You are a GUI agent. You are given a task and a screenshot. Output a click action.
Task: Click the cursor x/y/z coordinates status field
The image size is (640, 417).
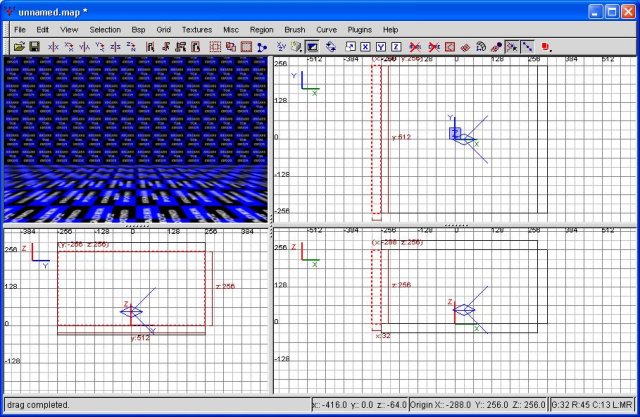[x=360, y=405]
